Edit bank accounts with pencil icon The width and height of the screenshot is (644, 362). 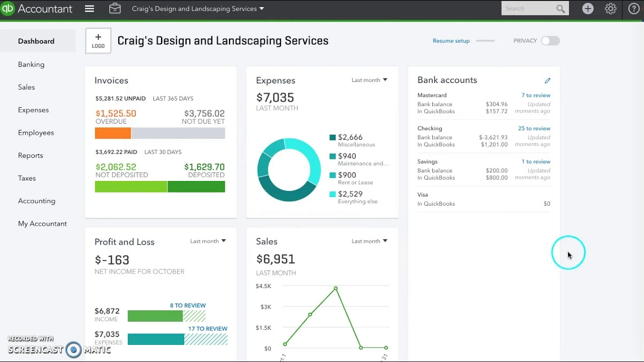pos(547,80)
